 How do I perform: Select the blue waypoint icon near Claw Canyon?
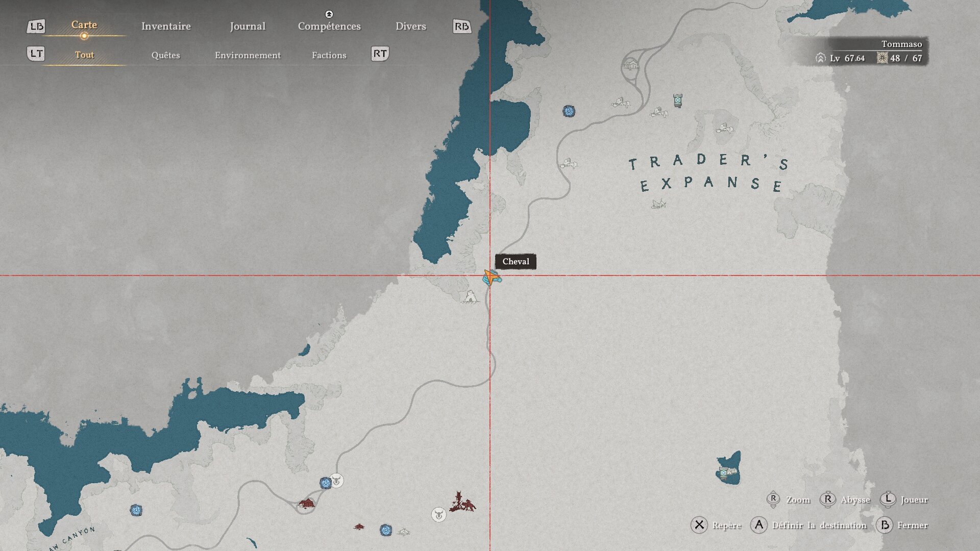[x=136, y=510]
